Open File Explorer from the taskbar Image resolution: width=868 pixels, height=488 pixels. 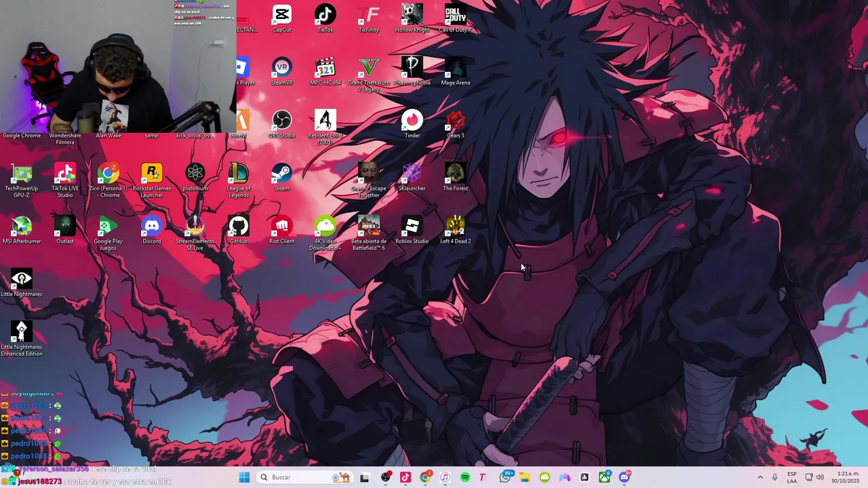pyautogui.click(x=525, y=477)
